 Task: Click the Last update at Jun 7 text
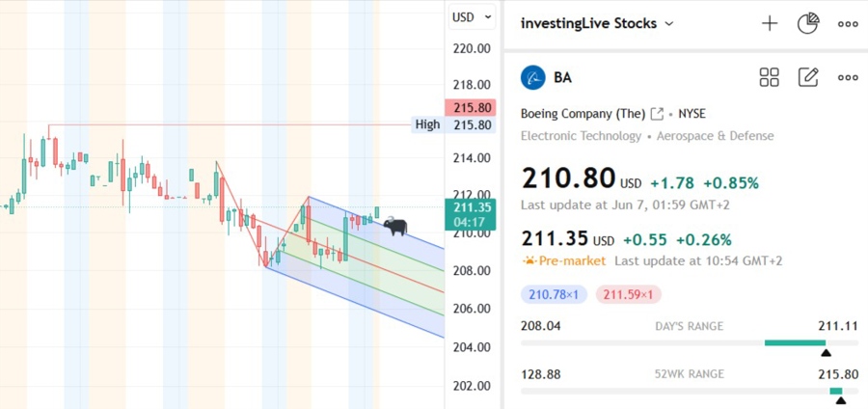[625, 205]
